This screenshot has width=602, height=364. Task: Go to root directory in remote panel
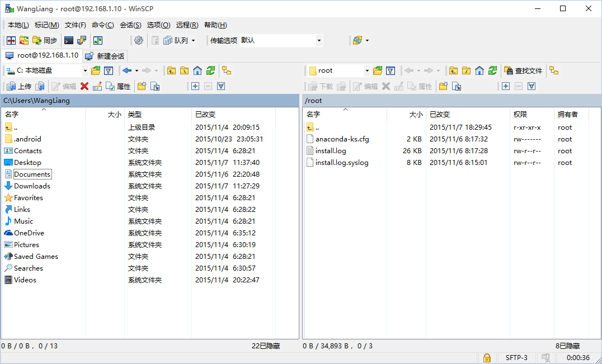(467, 70)
